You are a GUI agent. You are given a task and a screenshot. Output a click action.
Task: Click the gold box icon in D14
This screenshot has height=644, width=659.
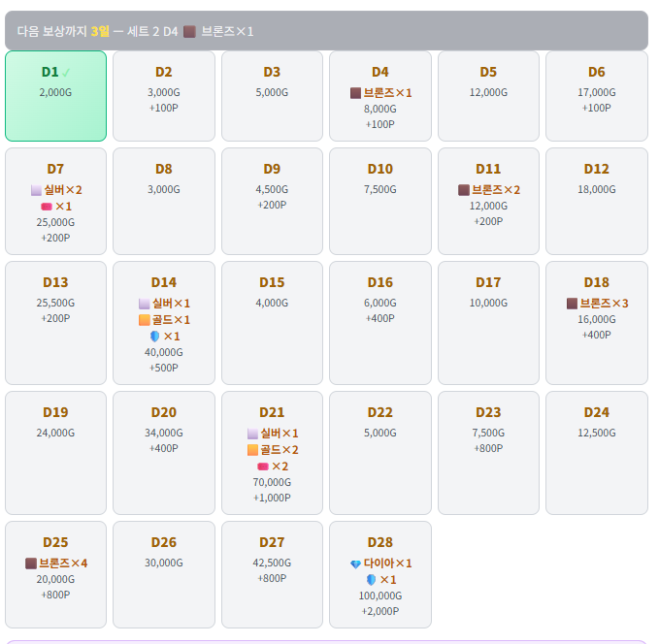click(145, 320)
